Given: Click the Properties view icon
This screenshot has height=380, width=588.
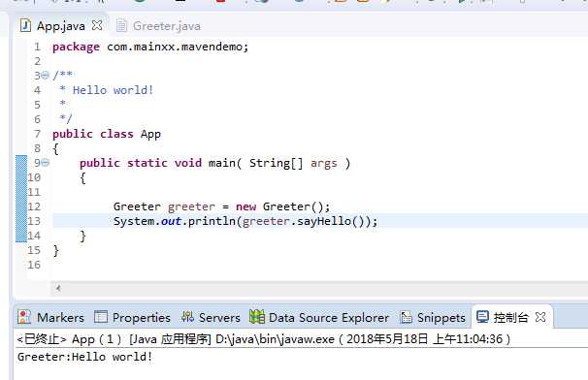Looking at the screenshot, I should [101, 317].
